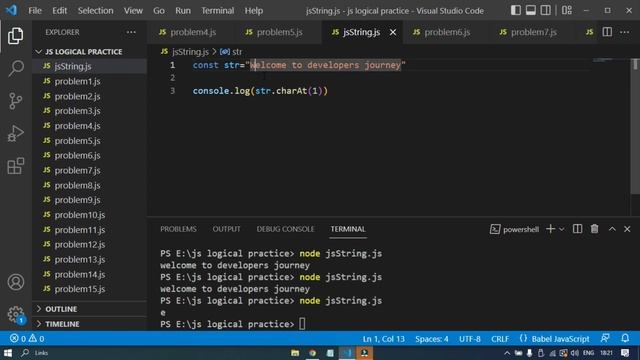This screenshot has width=640, height=360.
Task: Open the Run menu
Action: click(x=183, y=11)
